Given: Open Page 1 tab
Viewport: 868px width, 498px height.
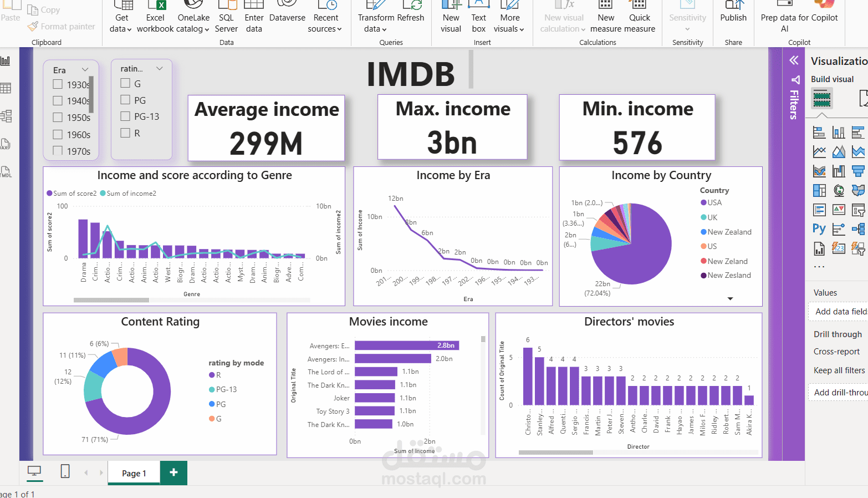Looking at the screenshot, I should click(134, 473).
